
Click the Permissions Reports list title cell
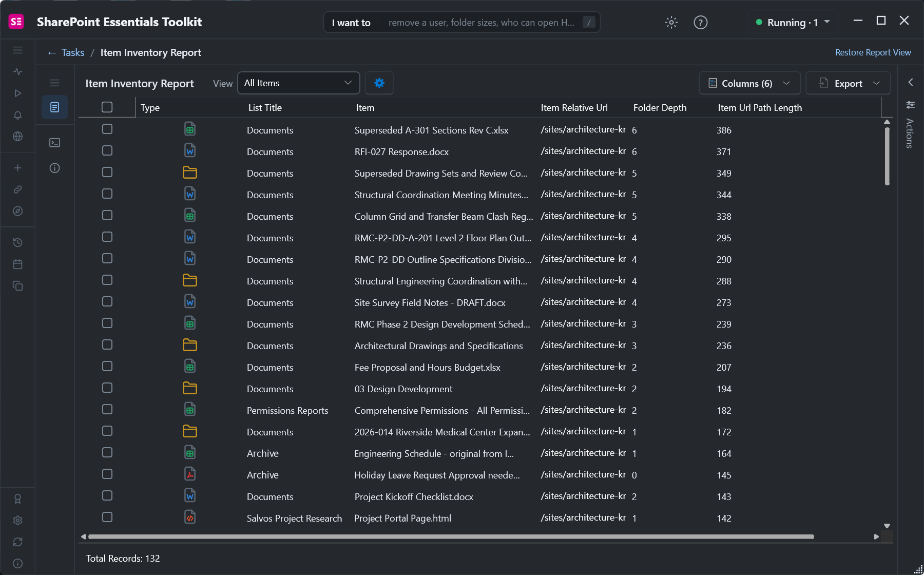[x=287, y=410]
